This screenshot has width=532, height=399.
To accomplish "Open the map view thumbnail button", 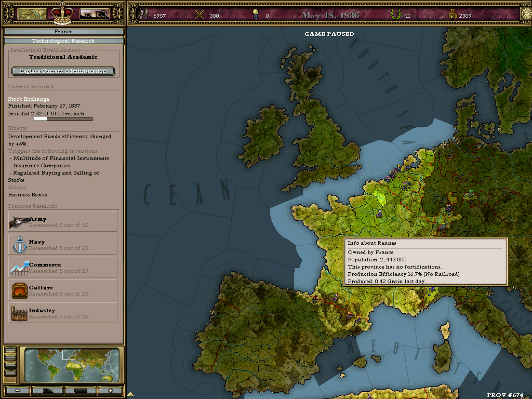I will point(32,14).
